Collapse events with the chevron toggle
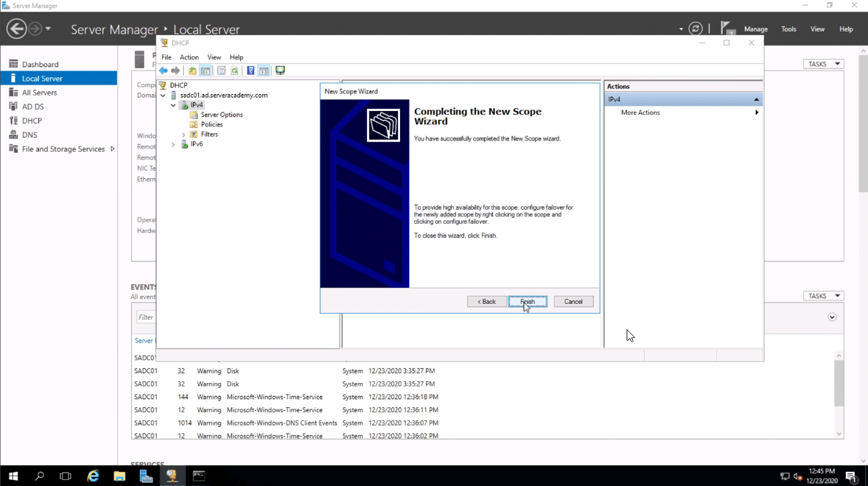868x486 pixels. (x=832, y=317)
